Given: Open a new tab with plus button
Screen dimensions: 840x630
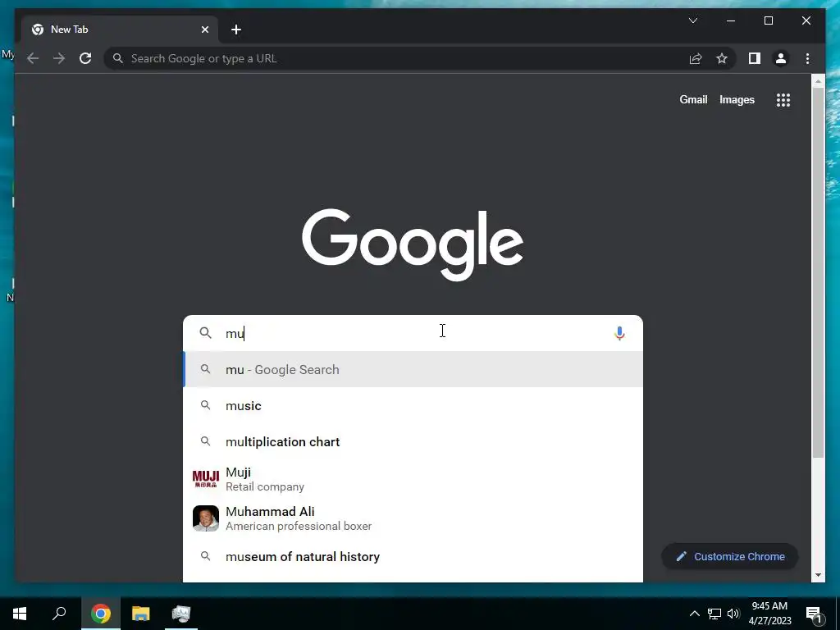Looking at the screenshot, I should [236, 30].
